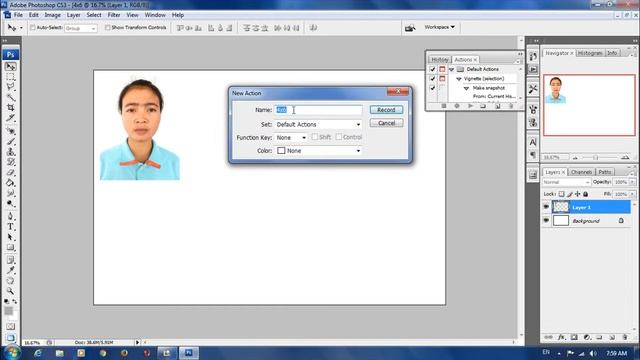Screen dimensions: 640x360
Task: Switch to the History tab
Action: point(440,60)
